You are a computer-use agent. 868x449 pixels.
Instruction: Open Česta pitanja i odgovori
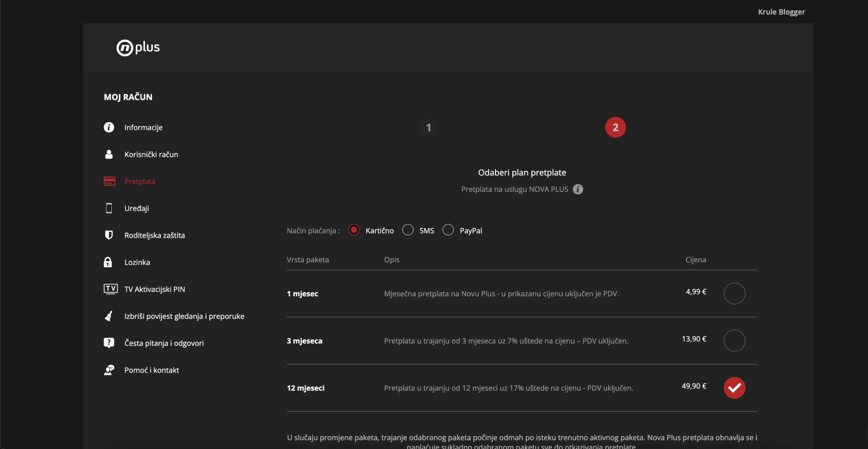tap(164, 343)
